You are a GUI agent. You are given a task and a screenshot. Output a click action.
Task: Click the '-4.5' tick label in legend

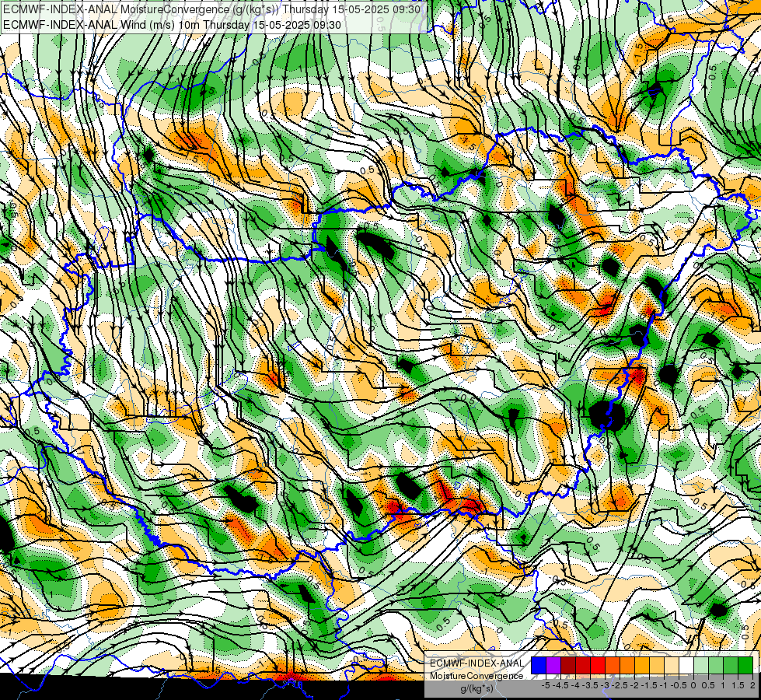tap(560, 685)
